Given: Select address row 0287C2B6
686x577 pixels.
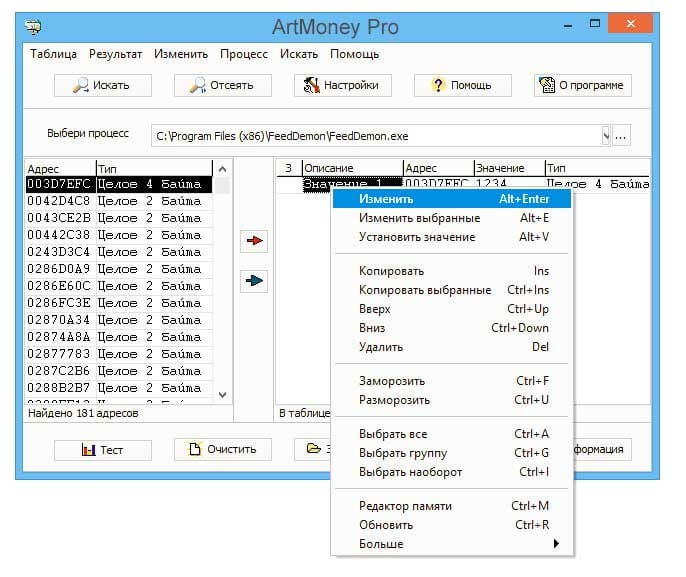Looking at the screenshot, I should 119,371.
